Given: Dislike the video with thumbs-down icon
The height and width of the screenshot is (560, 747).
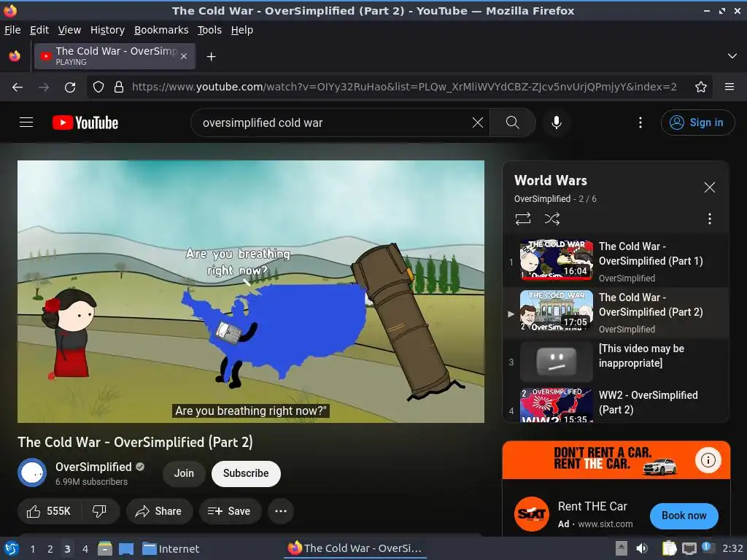Looking at the screenshot, I should pyautogui.click(x=99, y=511).
